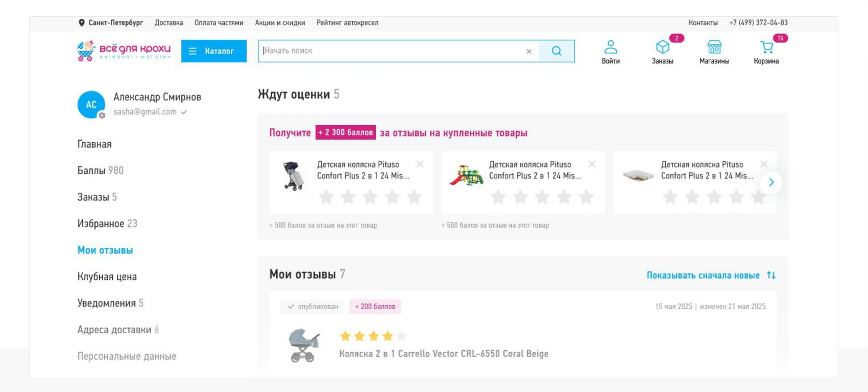Click the + 200 баллов badge
This screenshot has height=392, width=868.
coord(375,307)
